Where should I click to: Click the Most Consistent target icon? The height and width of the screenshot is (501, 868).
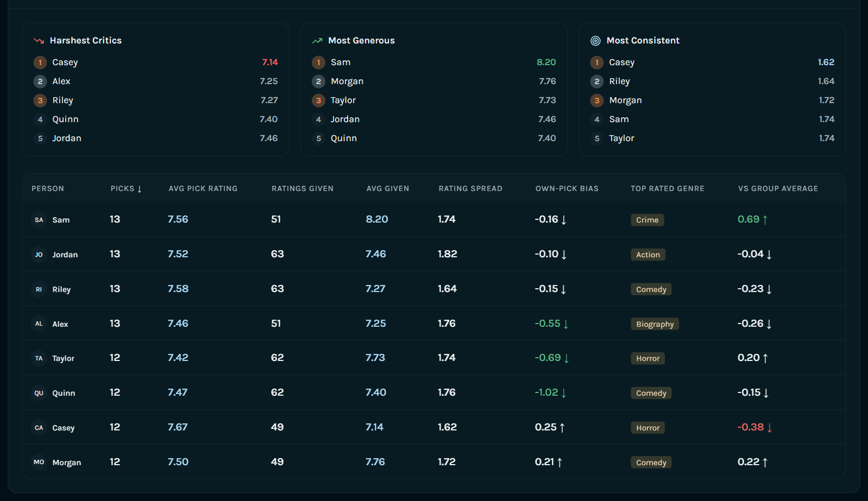click(x=595, y=41)
